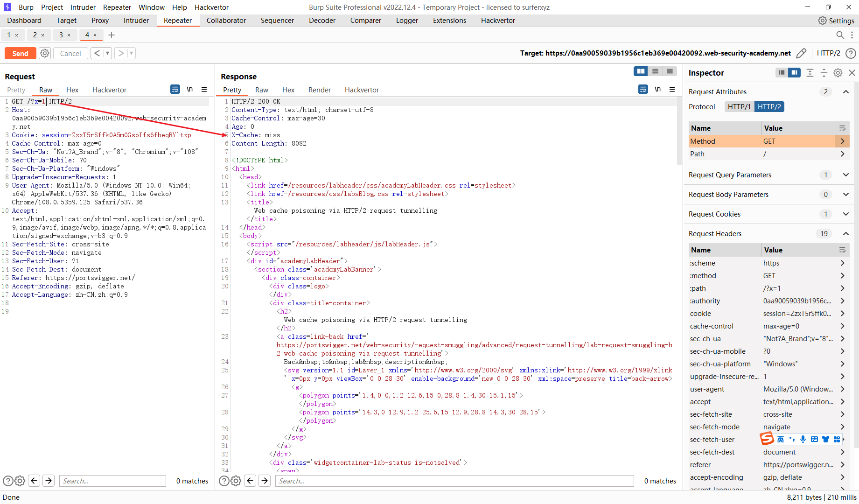Open Repeater tab options three-dot menu
Image resolution: width=859 pixels, height=504 pixels.
point(852,35)
